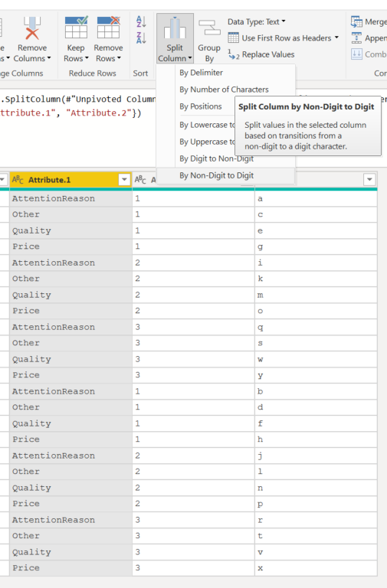Click the Merge Queries icon
This screenshot has width=387, height=588.
tap(356, 21)
